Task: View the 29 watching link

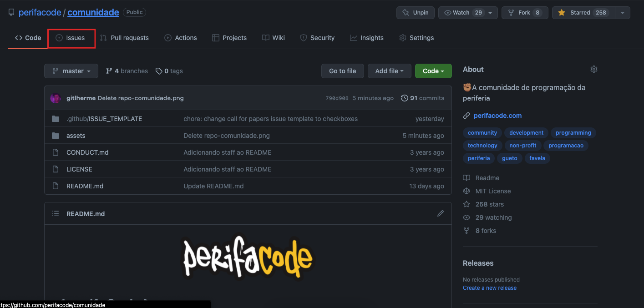Action: (x=487, y=217)
